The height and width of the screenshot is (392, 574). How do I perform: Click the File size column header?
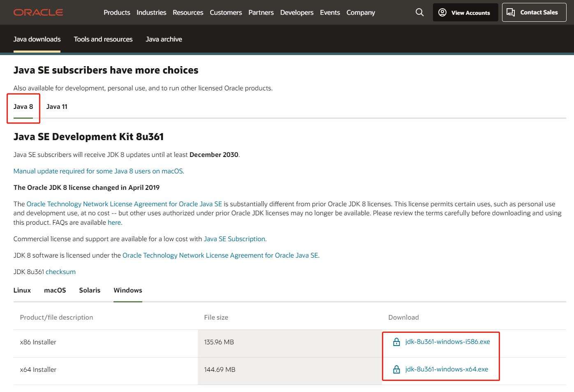pyautogui.click(x=216, y=317)
